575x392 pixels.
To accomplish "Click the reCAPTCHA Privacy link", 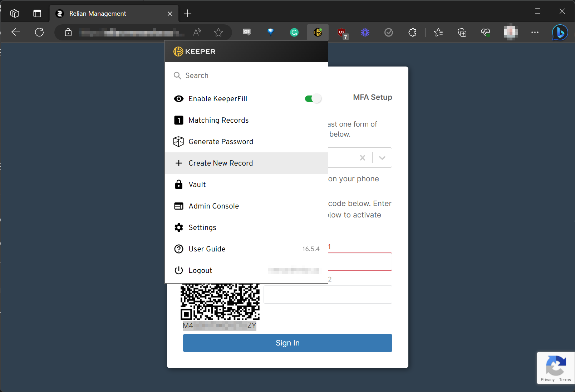I will [x=547, y=380].
